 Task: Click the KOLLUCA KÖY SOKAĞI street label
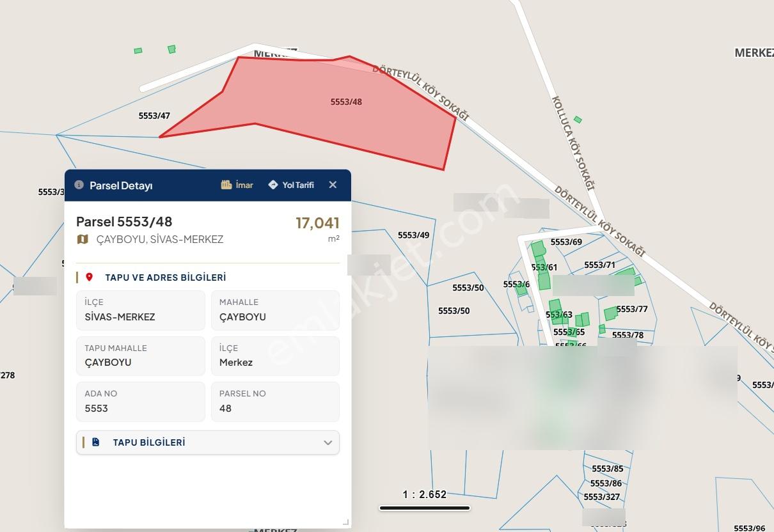(x=573, y=143)
